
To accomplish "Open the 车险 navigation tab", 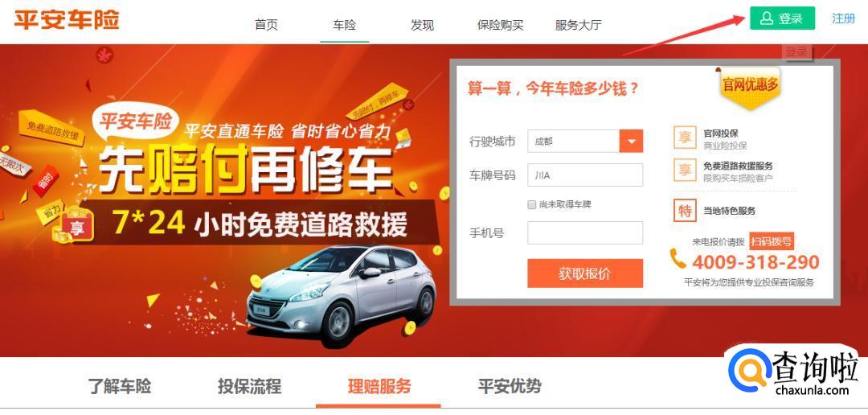I will tap(344, 25).
